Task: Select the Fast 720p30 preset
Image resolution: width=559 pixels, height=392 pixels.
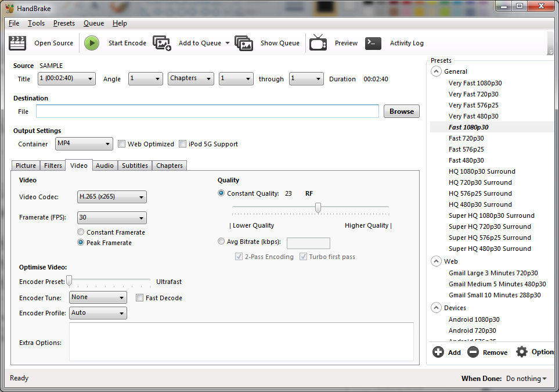Action: [466, 138]
